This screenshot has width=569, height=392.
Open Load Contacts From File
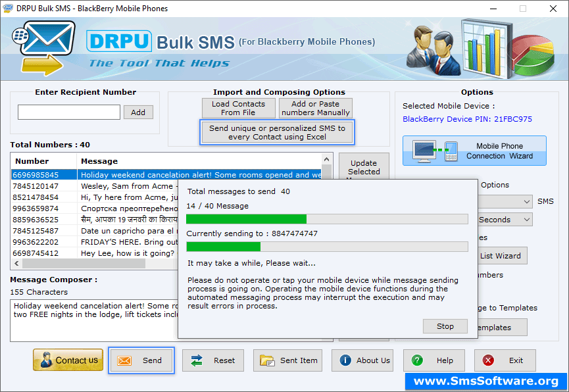[238, 108]
